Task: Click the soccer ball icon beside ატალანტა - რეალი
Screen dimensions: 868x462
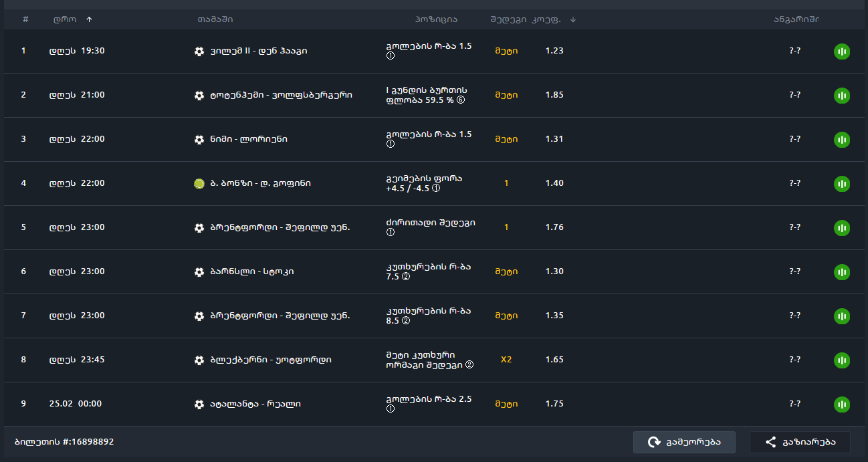Action: pos(199,404)
